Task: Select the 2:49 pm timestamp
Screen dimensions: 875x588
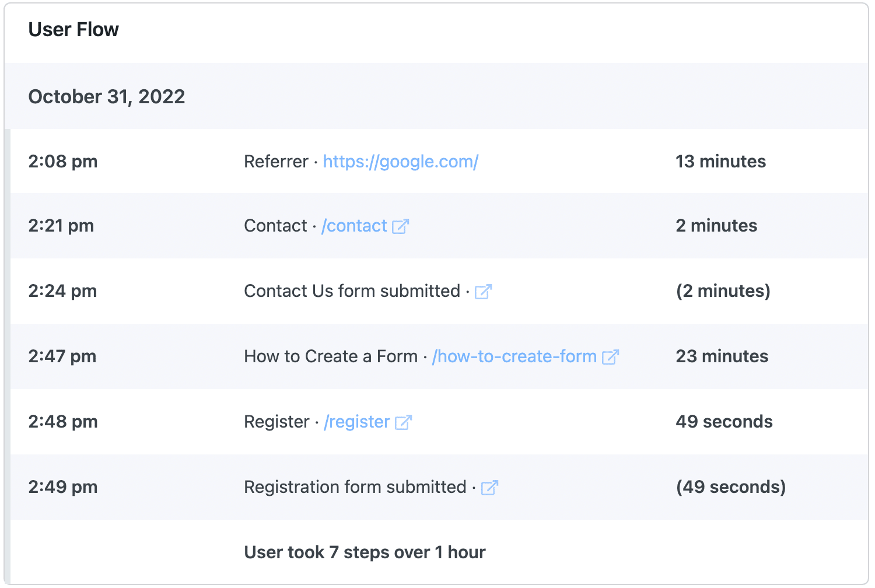Action: [63, 487]
